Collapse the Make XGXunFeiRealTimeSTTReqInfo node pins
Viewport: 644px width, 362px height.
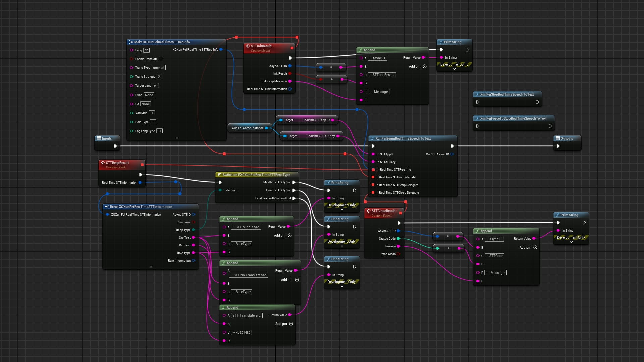click(177, 138)
